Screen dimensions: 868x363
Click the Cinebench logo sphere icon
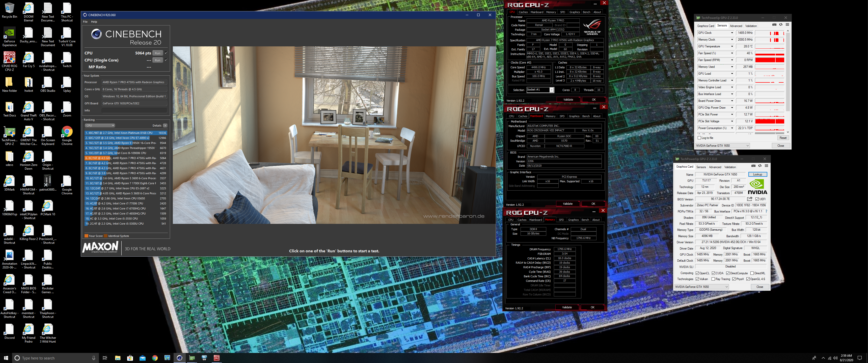coord(96,34)
